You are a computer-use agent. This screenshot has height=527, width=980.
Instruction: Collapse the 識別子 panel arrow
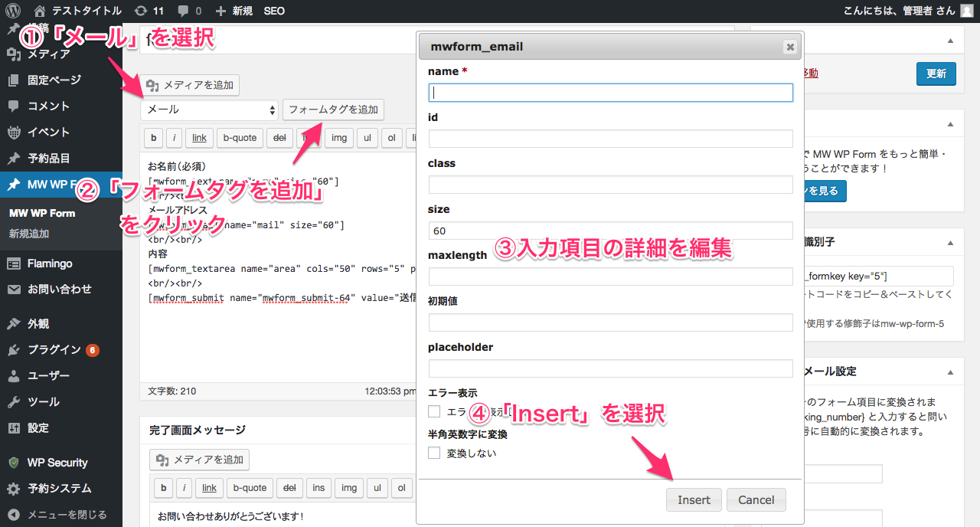(950, 242)
